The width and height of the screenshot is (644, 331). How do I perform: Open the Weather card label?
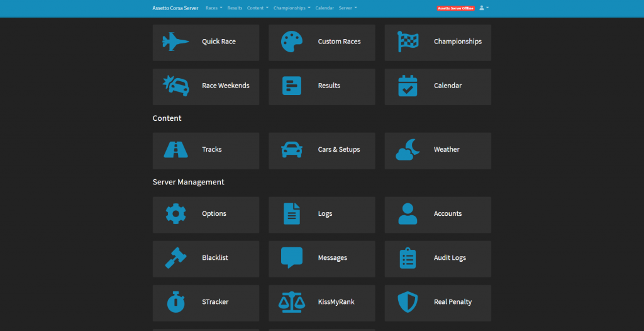pos(447,150)
